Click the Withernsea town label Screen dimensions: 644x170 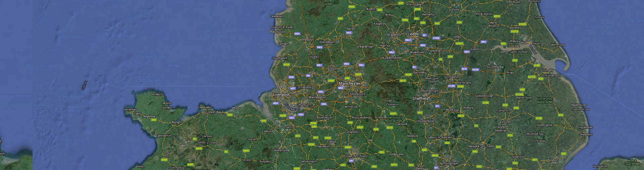coord(558,45)
